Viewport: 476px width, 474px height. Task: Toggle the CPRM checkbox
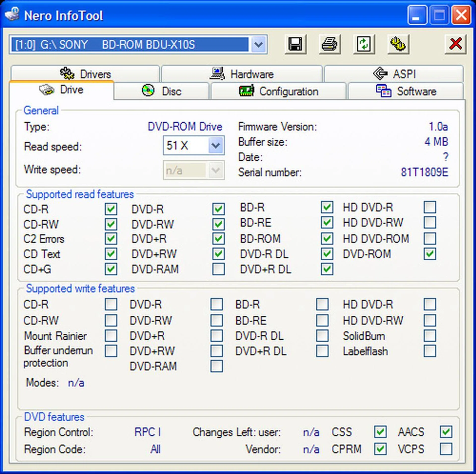(x=380, y=449)
